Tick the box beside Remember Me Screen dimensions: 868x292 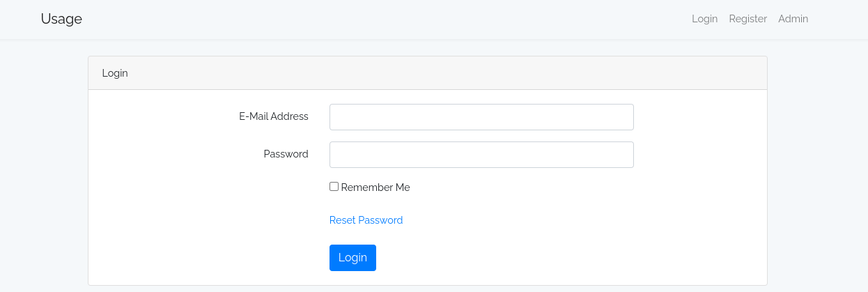[334, 187]
